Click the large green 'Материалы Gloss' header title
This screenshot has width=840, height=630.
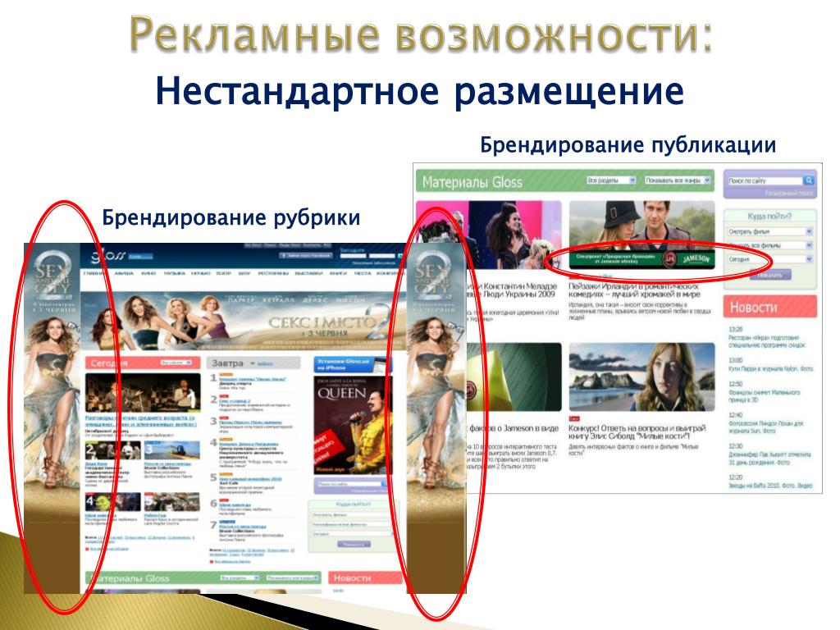coord(472,182)
